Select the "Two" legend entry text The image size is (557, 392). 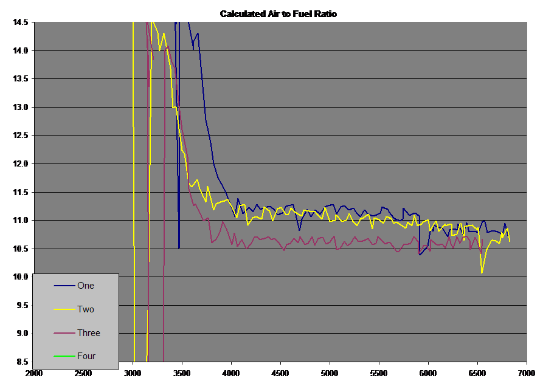pyautogui.click(x=85, y=309)
